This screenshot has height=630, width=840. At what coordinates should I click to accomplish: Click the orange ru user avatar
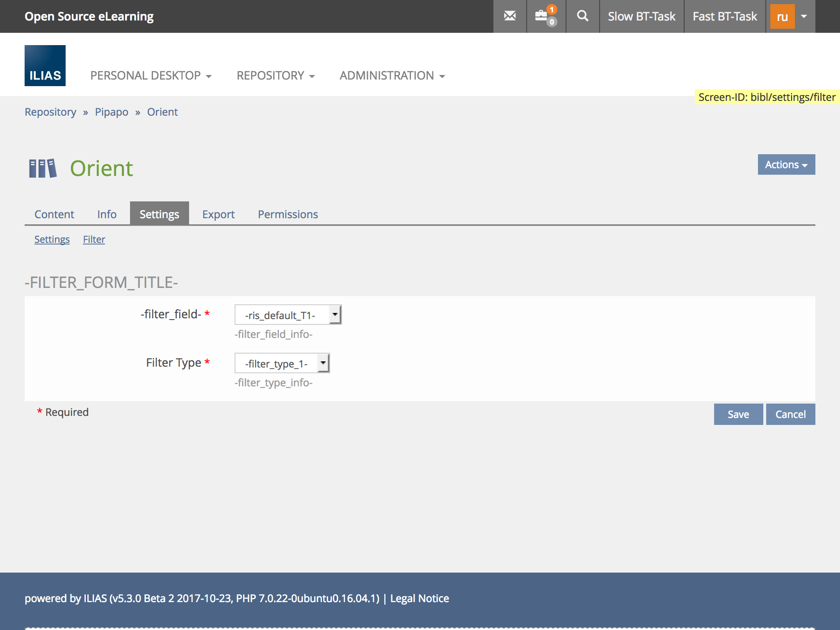click(782, 16)
